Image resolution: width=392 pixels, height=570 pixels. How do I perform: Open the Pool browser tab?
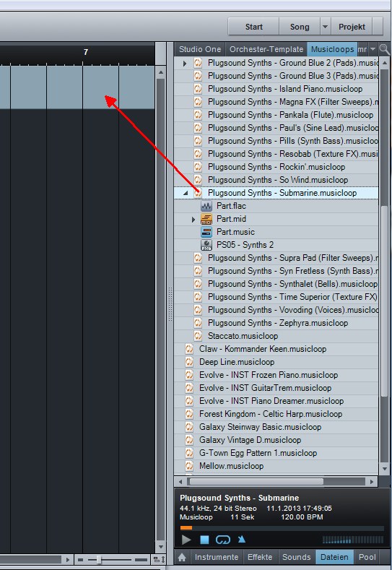[x=367, y=557]
